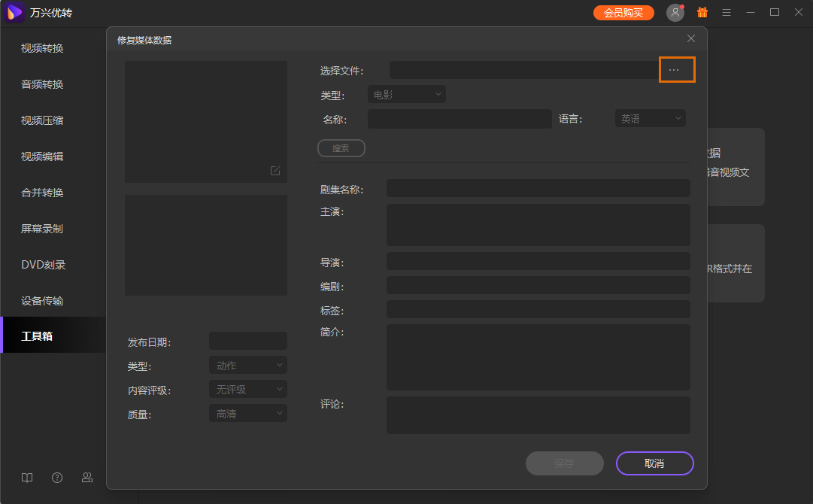Open the user account profile icon
The image size is (813, 504).
[x=675, y=13]
